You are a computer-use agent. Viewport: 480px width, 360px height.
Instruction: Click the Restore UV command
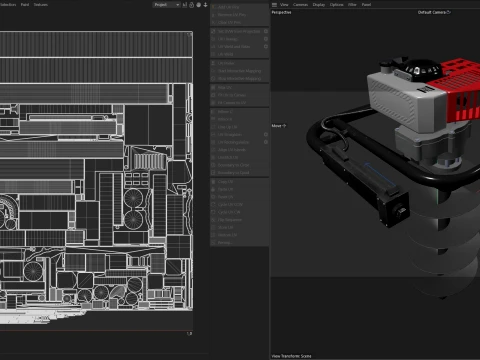tap(239, 235)
